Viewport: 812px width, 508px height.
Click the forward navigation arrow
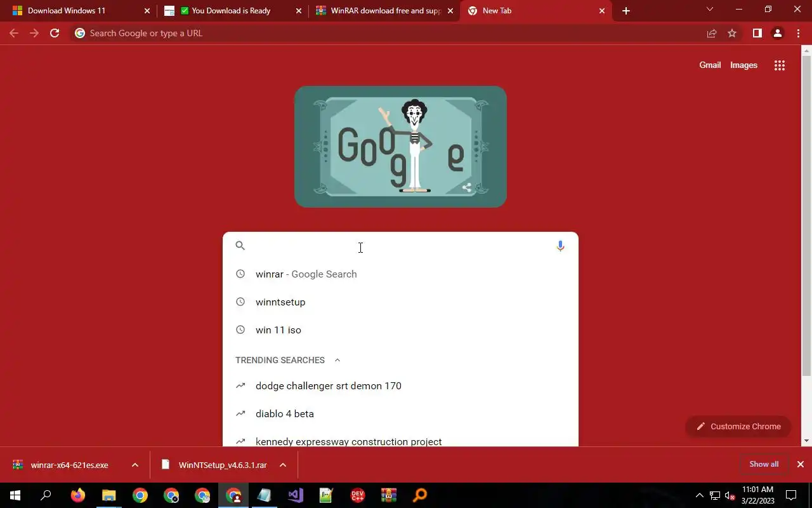click(x=34, y=33)
